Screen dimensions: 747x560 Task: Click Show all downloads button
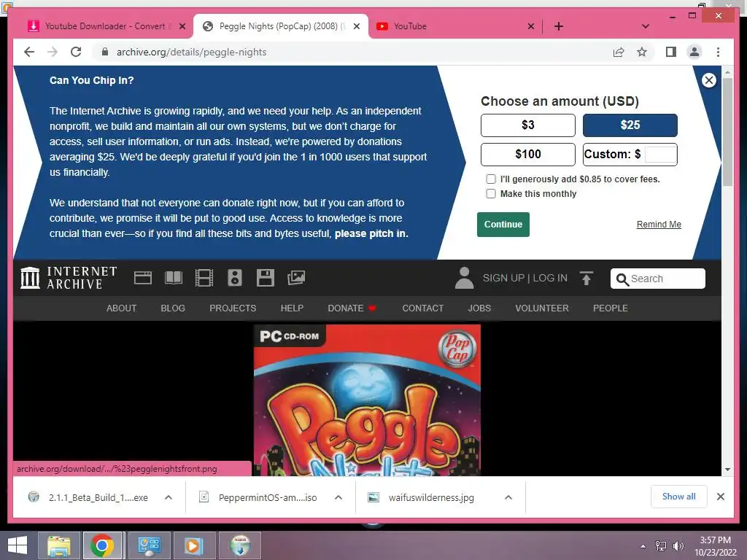click(678, 497)
